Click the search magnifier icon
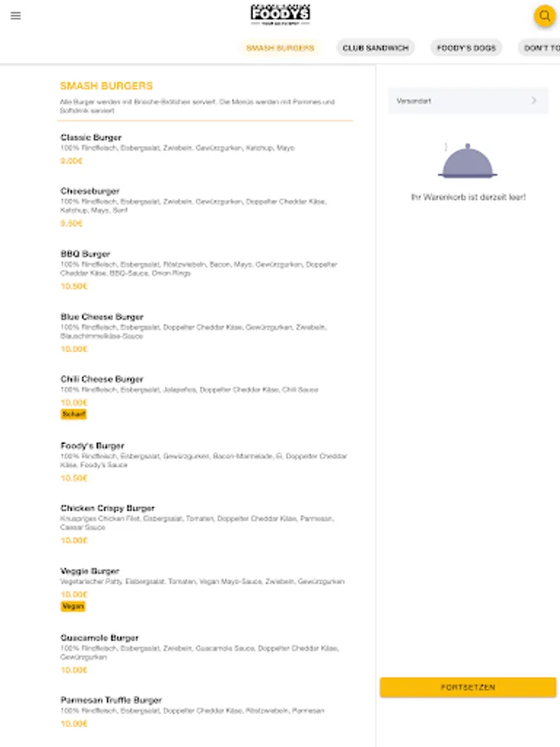Image resolution: width=560 pixels, height=747 pixels. coord(544,16)
